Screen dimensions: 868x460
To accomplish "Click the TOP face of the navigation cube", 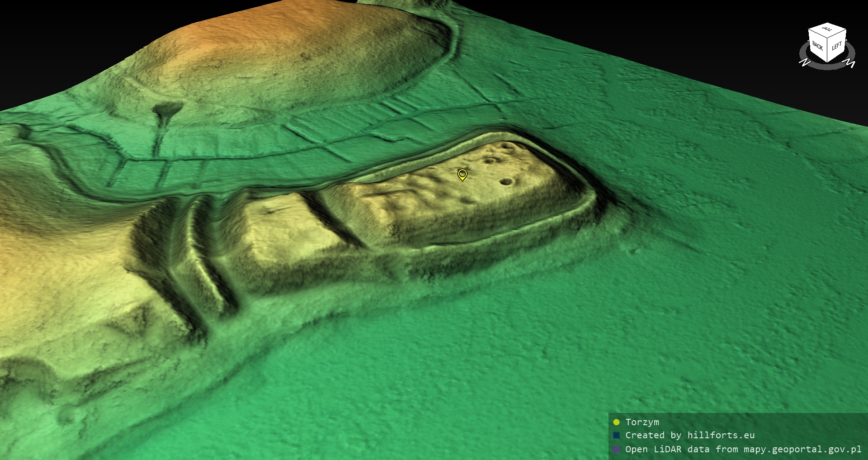I will 827,30.
